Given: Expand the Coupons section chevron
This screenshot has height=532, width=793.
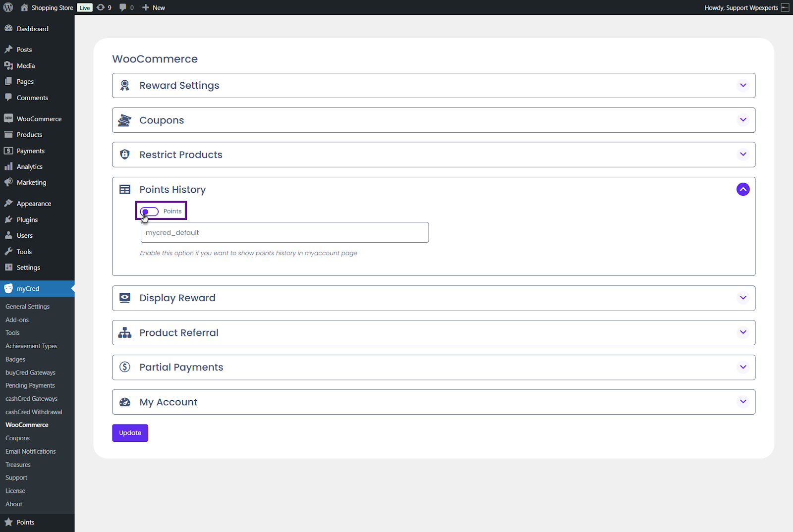Looking at the screenshot, I should (x=742, y=120).
